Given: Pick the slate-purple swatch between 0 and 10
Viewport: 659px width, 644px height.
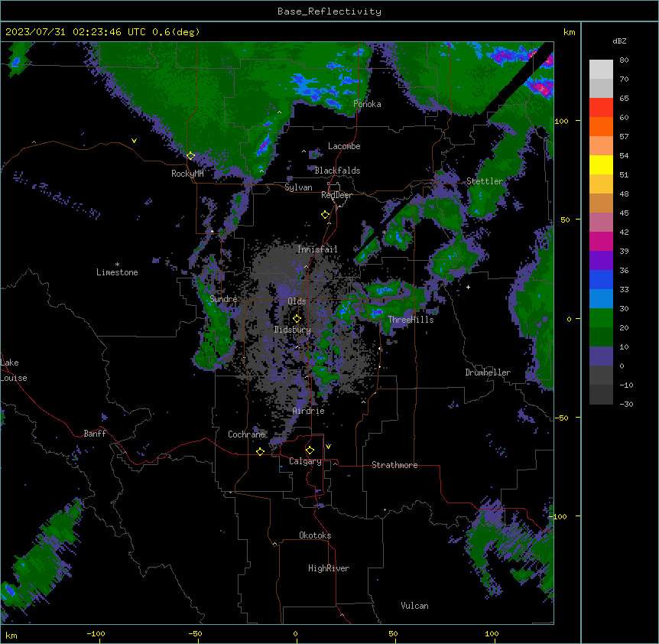Looking at the screenshot, I should [601, 356].
